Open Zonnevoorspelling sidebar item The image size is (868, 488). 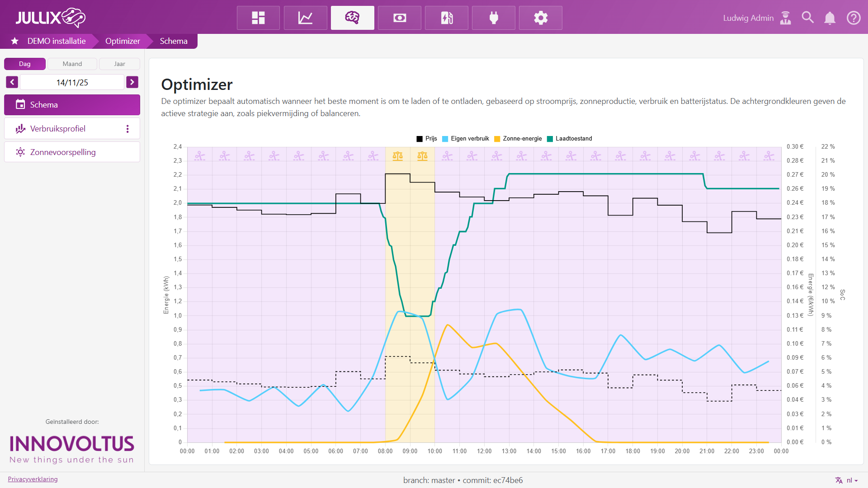63,152
